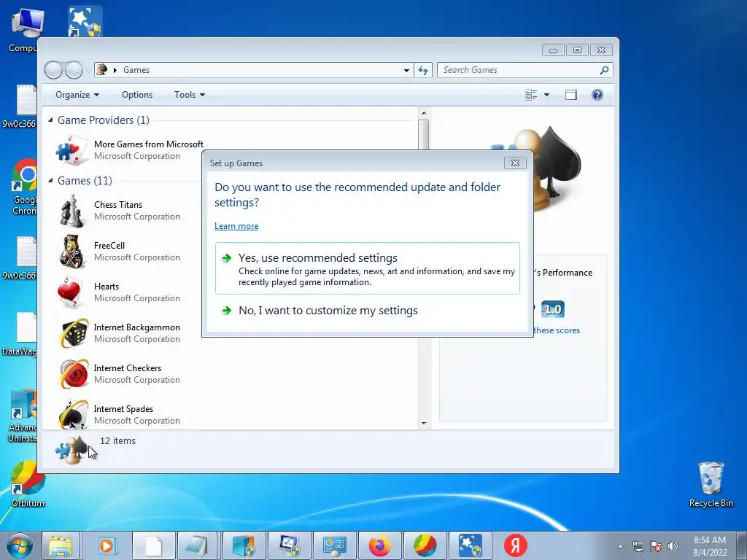Click the Options toolbar item
The width and height of the screenshot is (747, 560).
pos(137,95)
